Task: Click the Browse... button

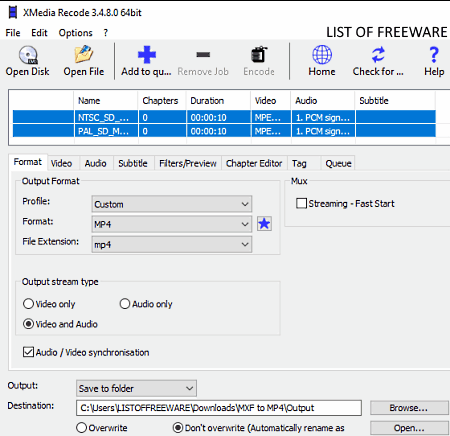Action: (x=409, y=408)
